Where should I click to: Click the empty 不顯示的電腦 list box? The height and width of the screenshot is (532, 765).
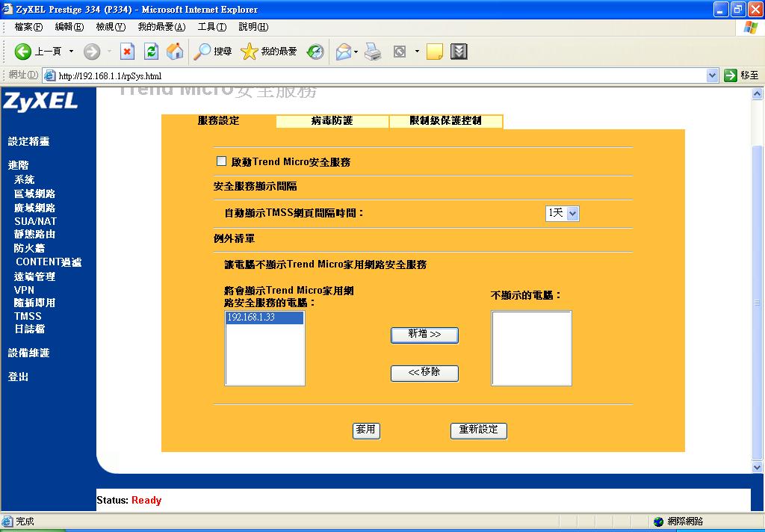(x=531, y=348)
